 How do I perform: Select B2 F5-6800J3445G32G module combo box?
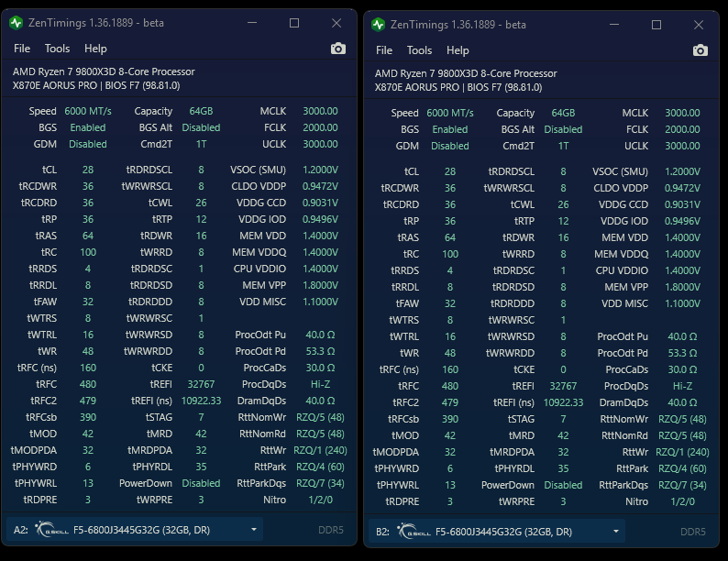coord(497,532)
